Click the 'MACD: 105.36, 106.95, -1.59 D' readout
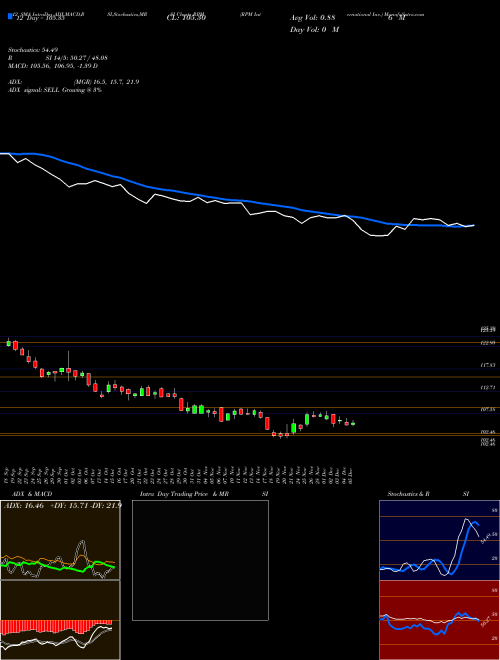500x660 pixels. (x=53, y=66)
